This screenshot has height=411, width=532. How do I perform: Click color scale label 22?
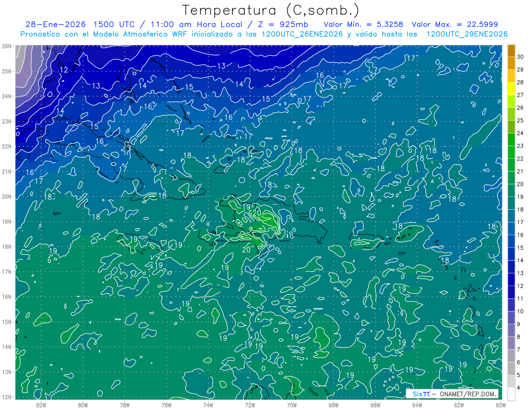coord(520,159)
